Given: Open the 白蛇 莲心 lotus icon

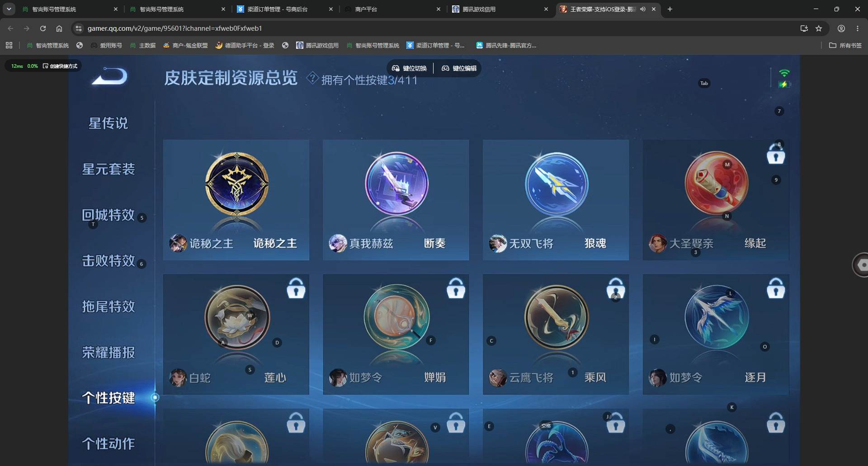Looking at the screenshot, I should pyautogui.click(x=237, y=317).
